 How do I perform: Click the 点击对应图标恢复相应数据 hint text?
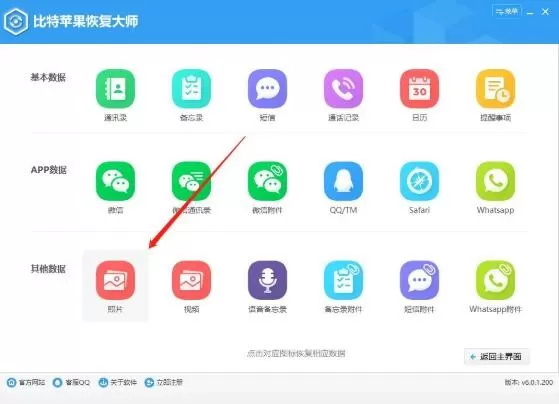coord(296,353)
